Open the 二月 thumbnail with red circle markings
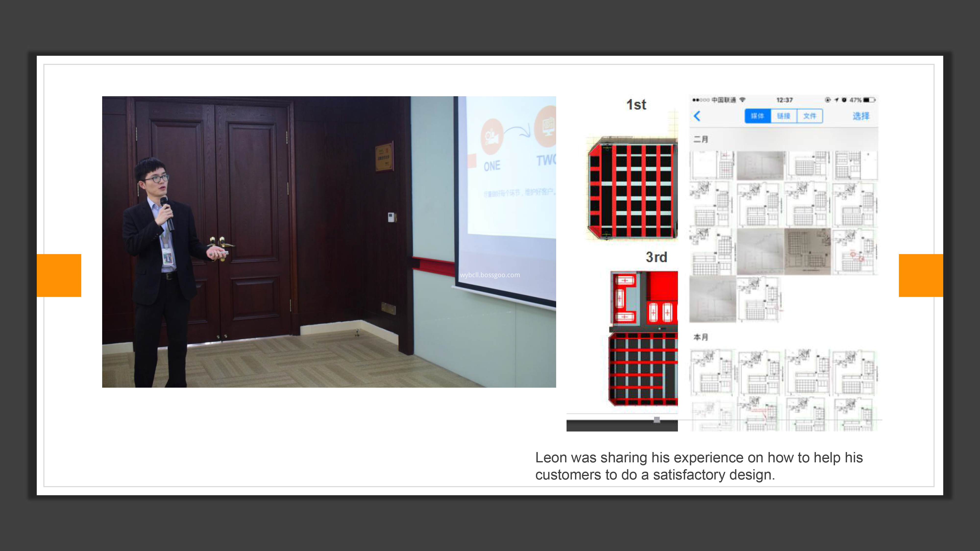Image resolution: width=980 pixels, height=551 pixels. [855, 251]
